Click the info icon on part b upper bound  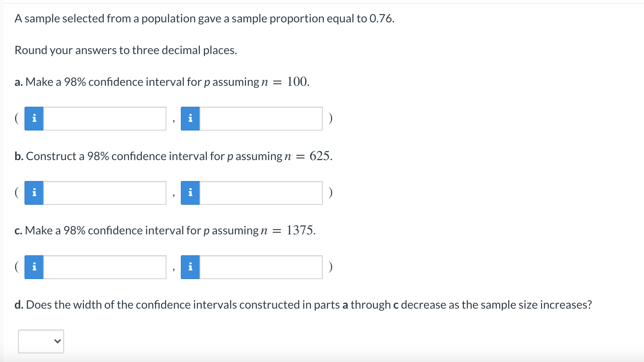[x=190, y=193]
